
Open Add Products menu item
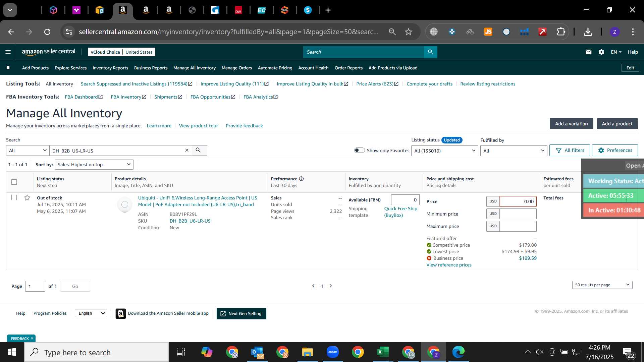coord(35,68)
